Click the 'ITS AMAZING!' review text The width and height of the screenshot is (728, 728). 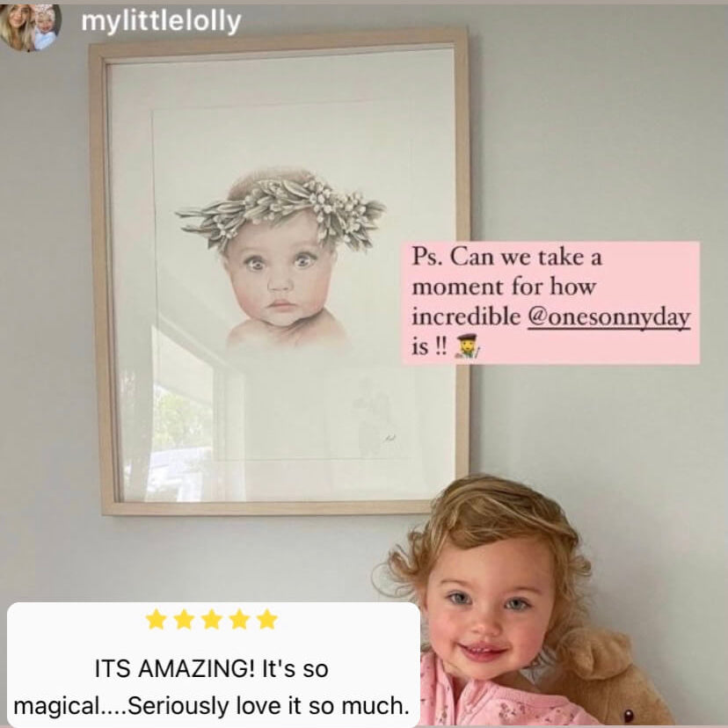click(171, 669)
